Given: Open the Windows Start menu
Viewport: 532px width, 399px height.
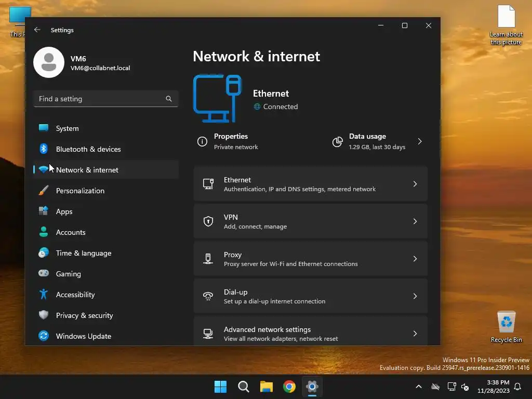Looking at the screenshot, I should coord(220,387).
